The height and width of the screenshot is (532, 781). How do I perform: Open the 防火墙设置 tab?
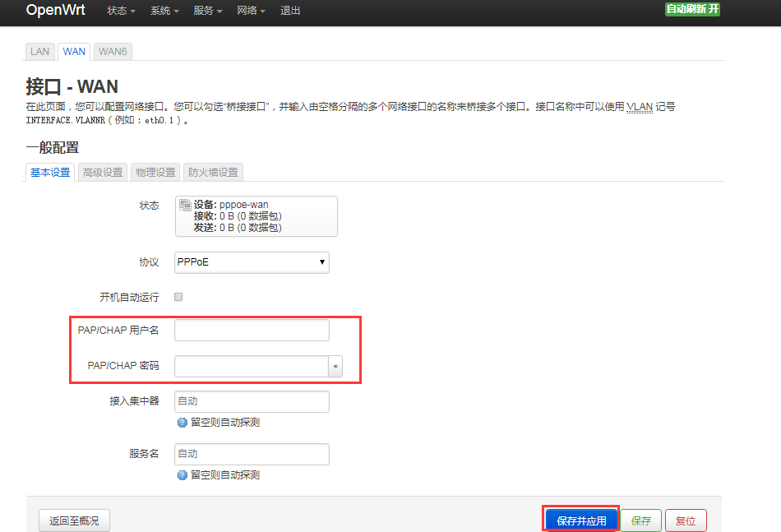click(x=213, y=173)
